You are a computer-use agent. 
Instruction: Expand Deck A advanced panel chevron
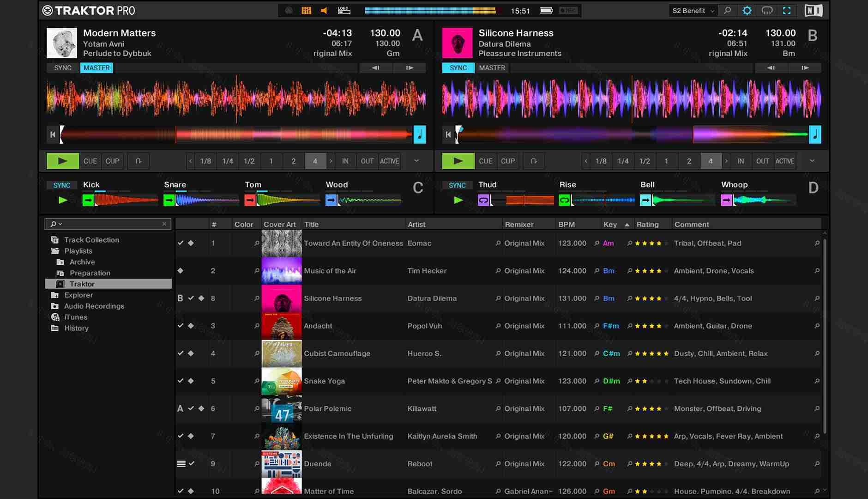point(416,161)
